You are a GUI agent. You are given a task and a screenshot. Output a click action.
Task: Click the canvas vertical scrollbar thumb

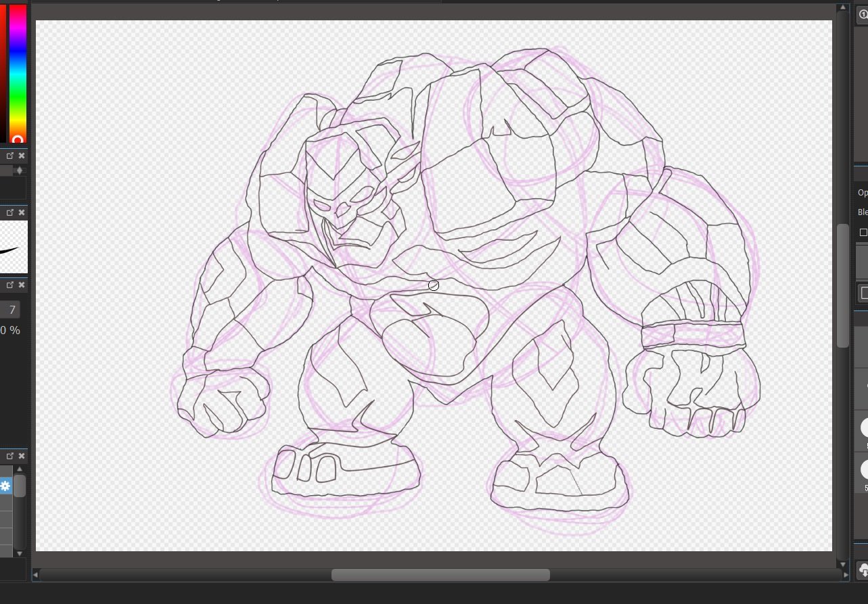842,285
